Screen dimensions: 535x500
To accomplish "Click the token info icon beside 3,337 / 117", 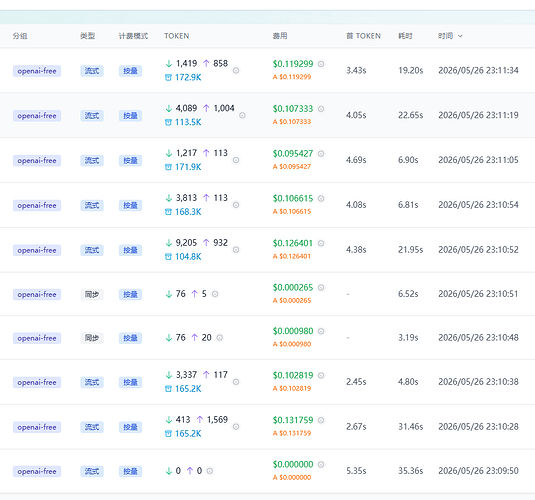I will click(236, 382).
